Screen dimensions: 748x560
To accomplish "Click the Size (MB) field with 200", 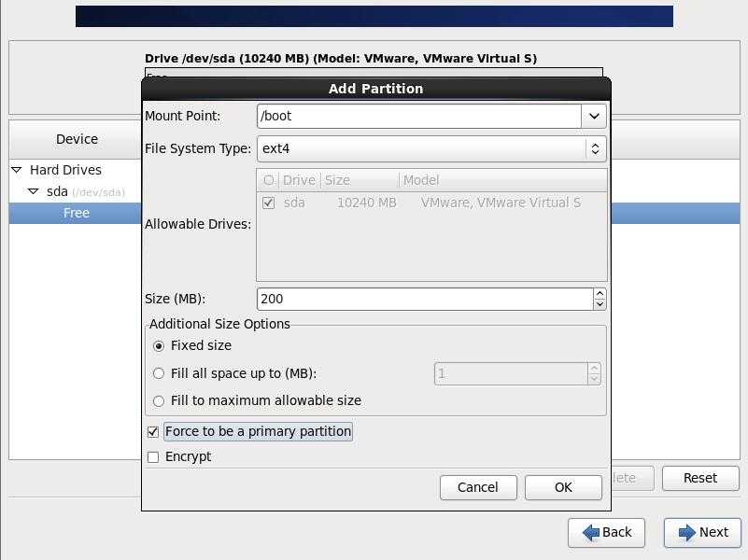I will tap(425, 299).
